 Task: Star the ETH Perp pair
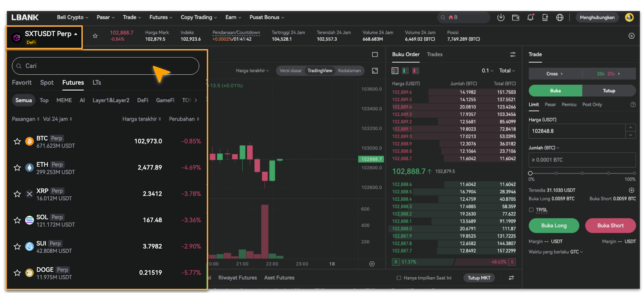[x=17, y=168]
